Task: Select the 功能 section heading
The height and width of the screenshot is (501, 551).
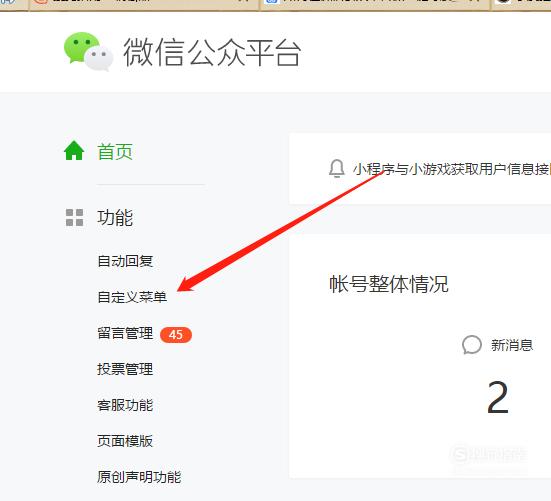Action: [115, 217]
